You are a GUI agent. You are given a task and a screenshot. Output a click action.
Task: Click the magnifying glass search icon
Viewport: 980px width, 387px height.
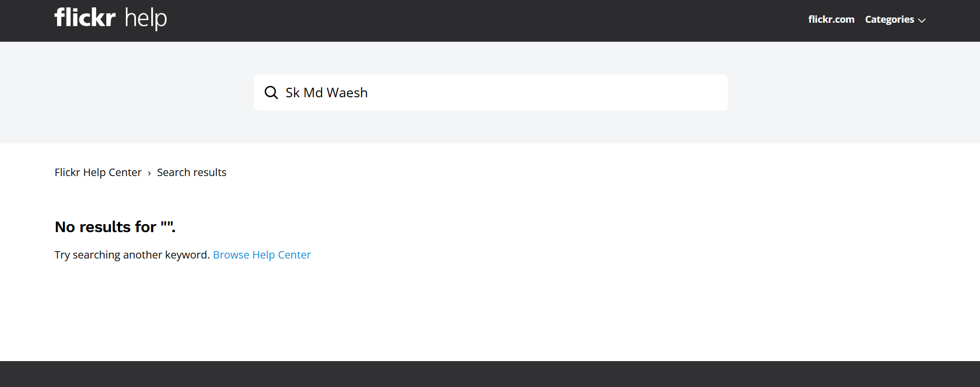point(271,93)
